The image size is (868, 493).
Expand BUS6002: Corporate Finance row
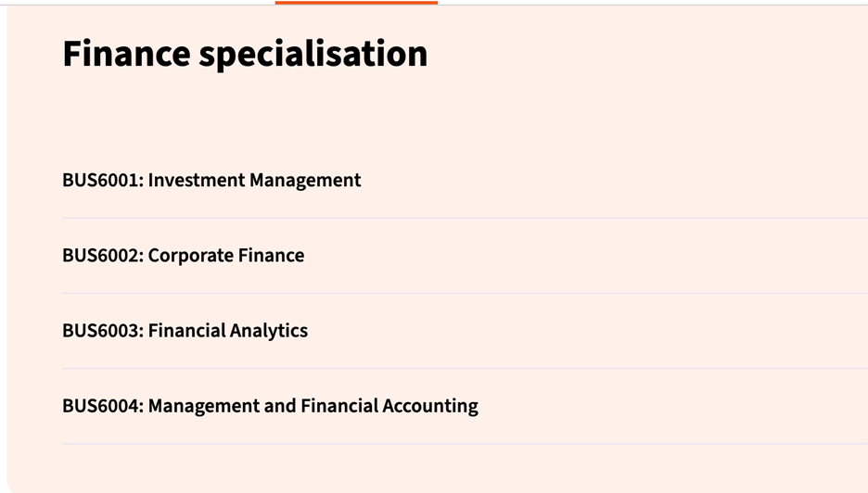pos(183,256)
